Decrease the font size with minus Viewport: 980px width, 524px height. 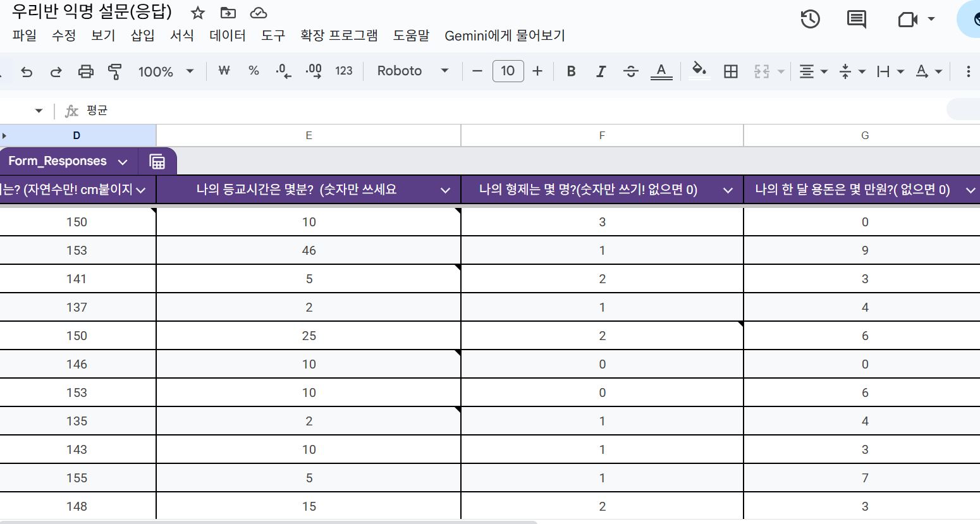coord(477,71)
